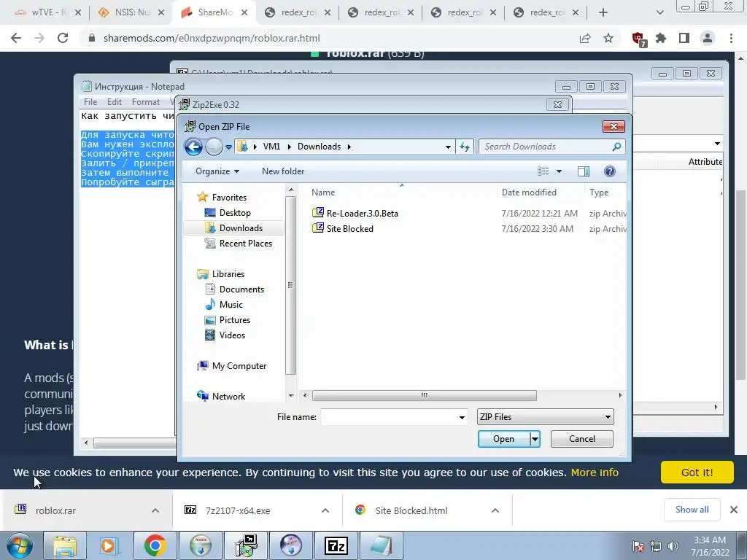
Task: Open the Windows Start menu
Action: tap(20, 545)
